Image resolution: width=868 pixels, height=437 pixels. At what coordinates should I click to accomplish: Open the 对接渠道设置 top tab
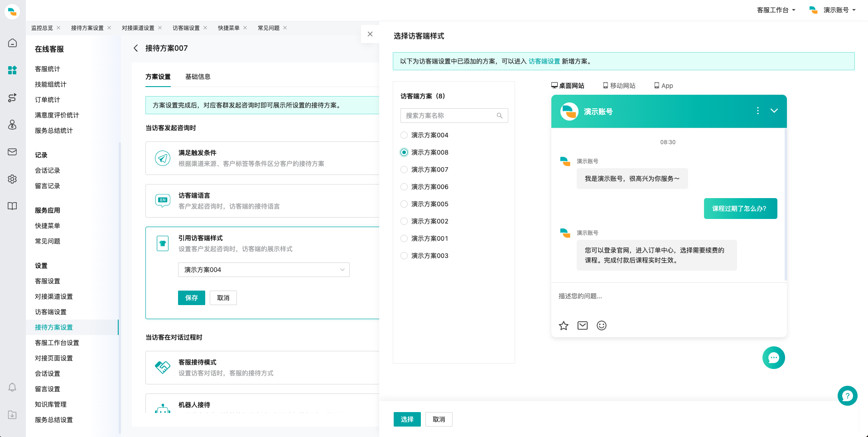pyautogui.click(x=138, y=28)
